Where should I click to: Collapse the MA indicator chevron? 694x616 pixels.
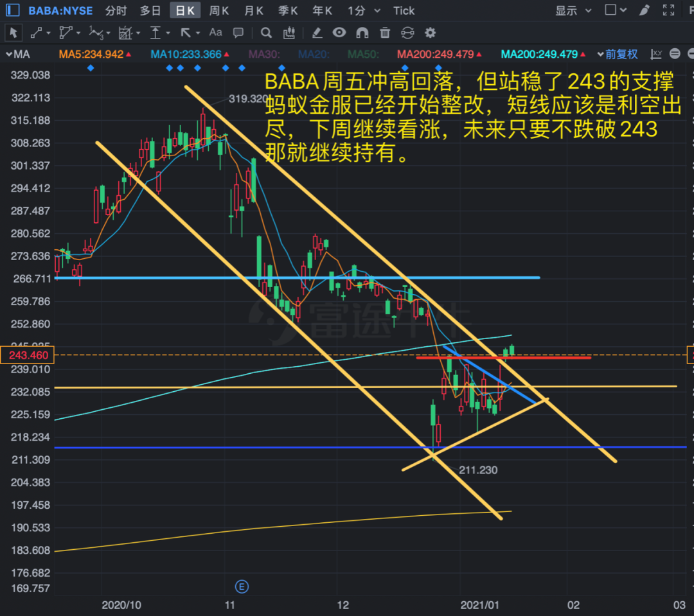tap(9, 55)
